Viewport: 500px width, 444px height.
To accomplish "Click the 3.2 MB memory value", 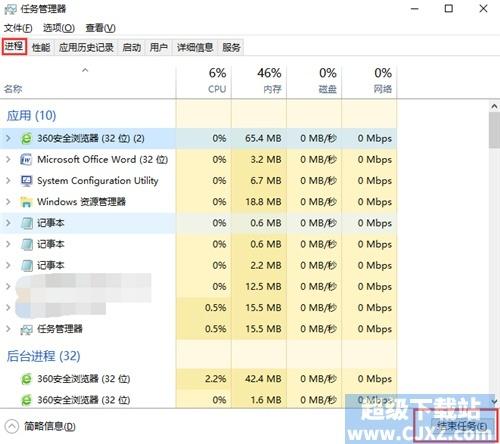I will tap(266, 160).
